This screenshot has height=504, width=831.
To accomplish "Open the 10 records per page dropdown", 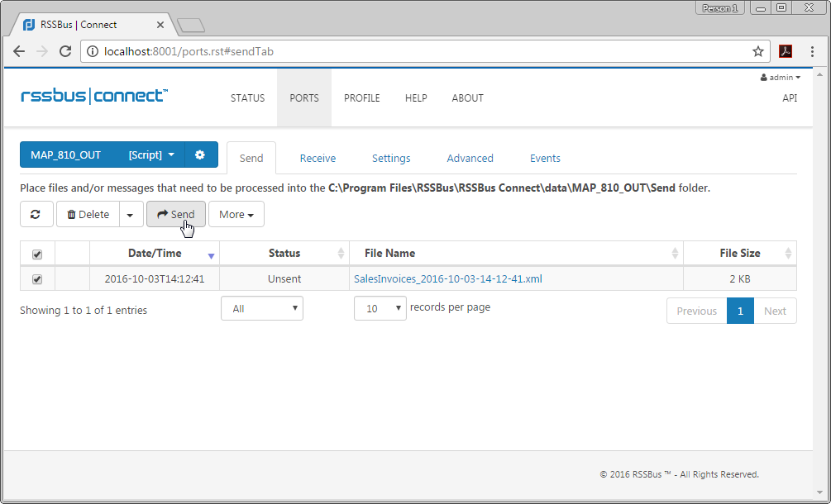I will click(380, 308).
